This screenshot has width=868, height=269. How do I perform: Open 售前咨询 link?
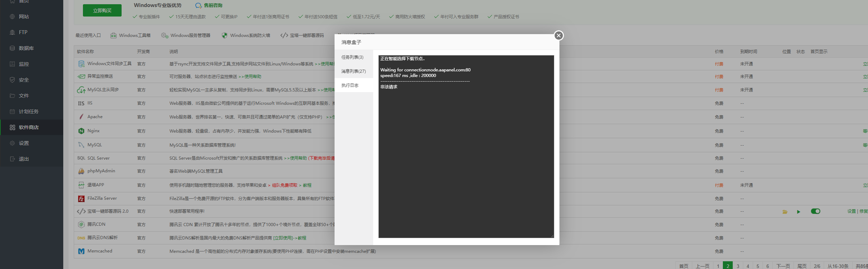click(209, 5)
